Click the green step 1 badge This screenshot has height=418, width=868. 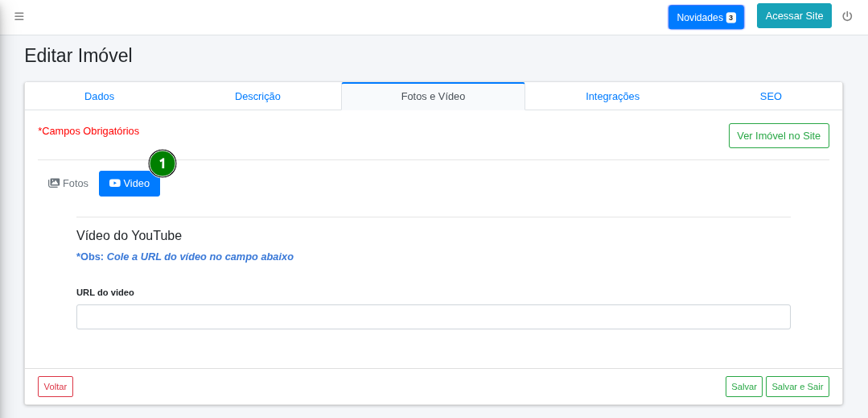162,163
